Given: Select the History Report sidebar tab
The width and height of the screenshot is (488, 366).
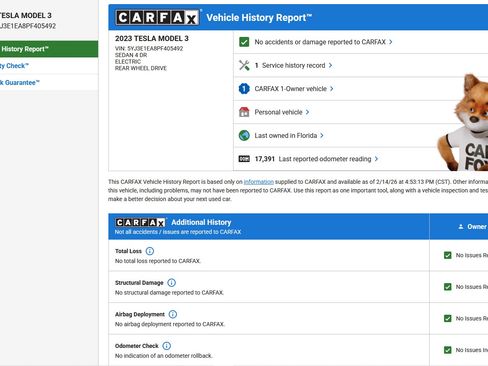Looking at the screenshot, I should tap(49, 49).
